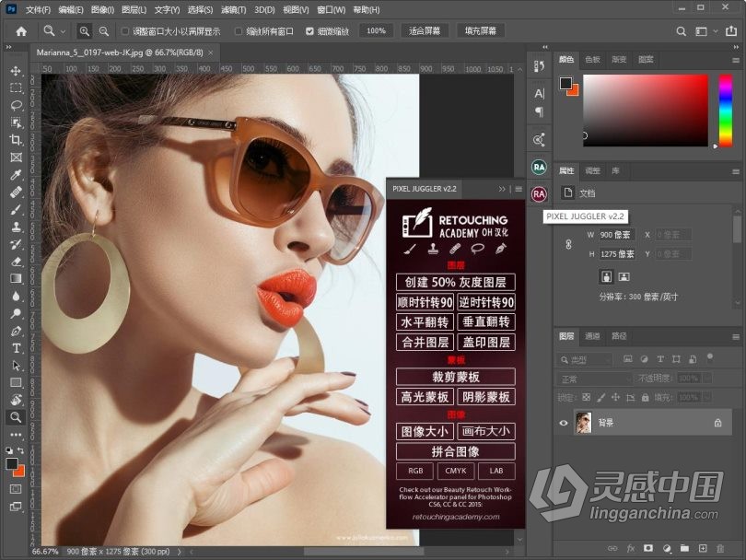
Task: Select the Gradient tool
Action: point(16,278)
